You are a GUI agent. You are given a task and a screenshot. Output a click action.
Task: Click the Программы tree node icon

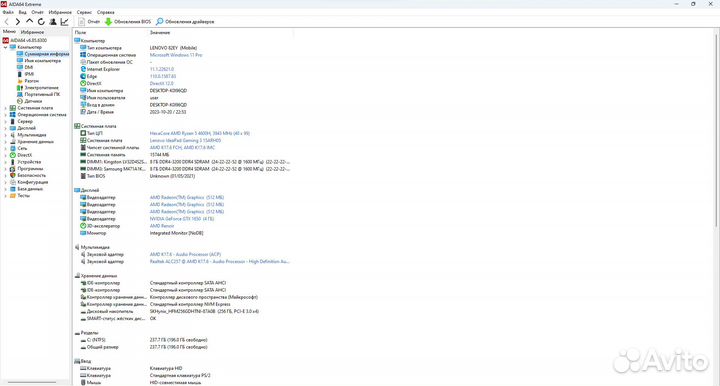pyautogui.click(x=13, y=168)
